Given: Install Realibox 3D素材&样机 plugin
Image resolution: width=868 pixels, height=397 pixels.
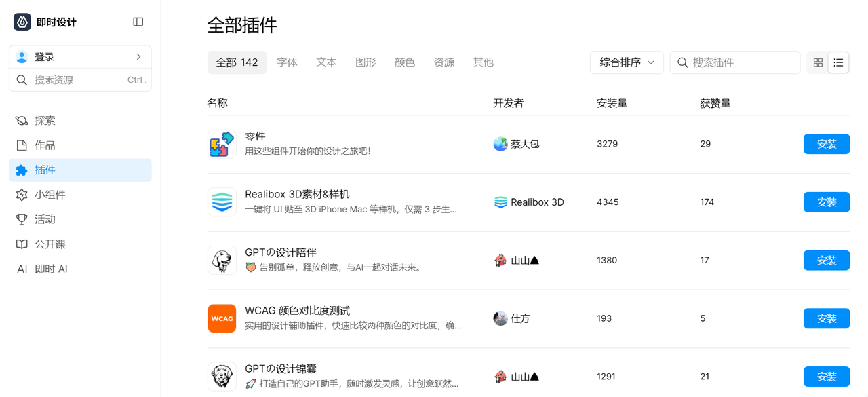Looking at the screenshot, I should point(827,202).
